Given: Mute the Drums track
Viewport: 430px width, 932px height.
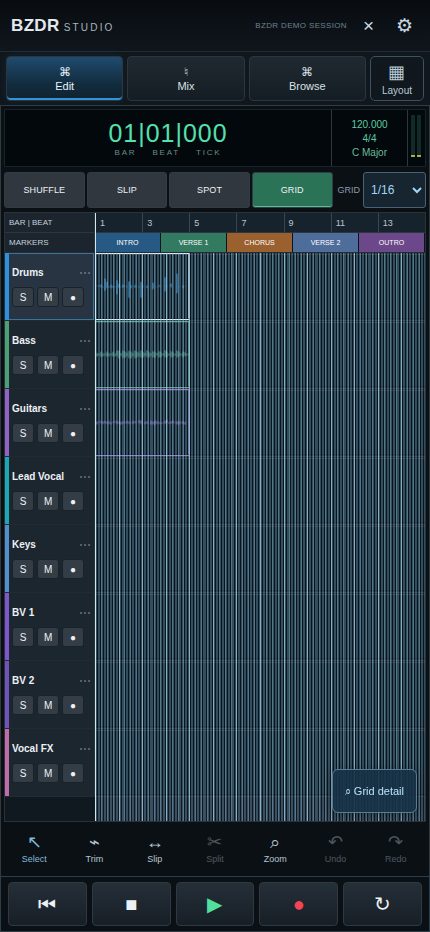Looking at the screenshot, I should (48, 297).
